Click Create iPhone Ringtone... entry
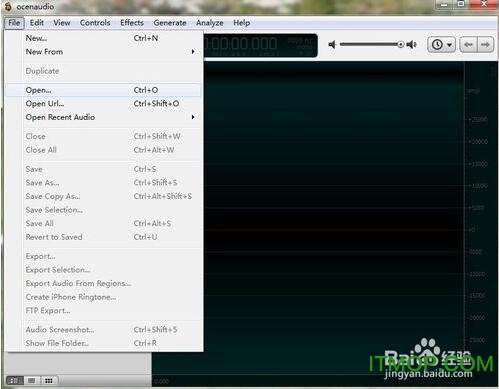Image resolution: width=499 pixels, height=389 pixels. coord(103,297)
